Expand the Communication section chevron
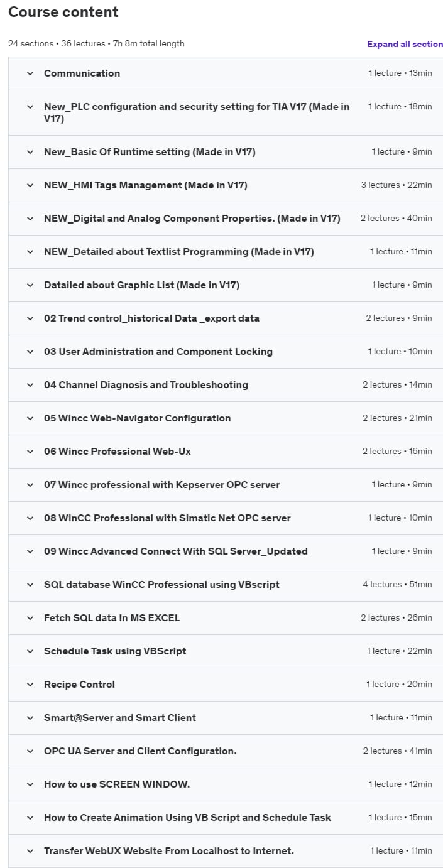Viewport: 443px width, 868px height. tap(30, 73)
